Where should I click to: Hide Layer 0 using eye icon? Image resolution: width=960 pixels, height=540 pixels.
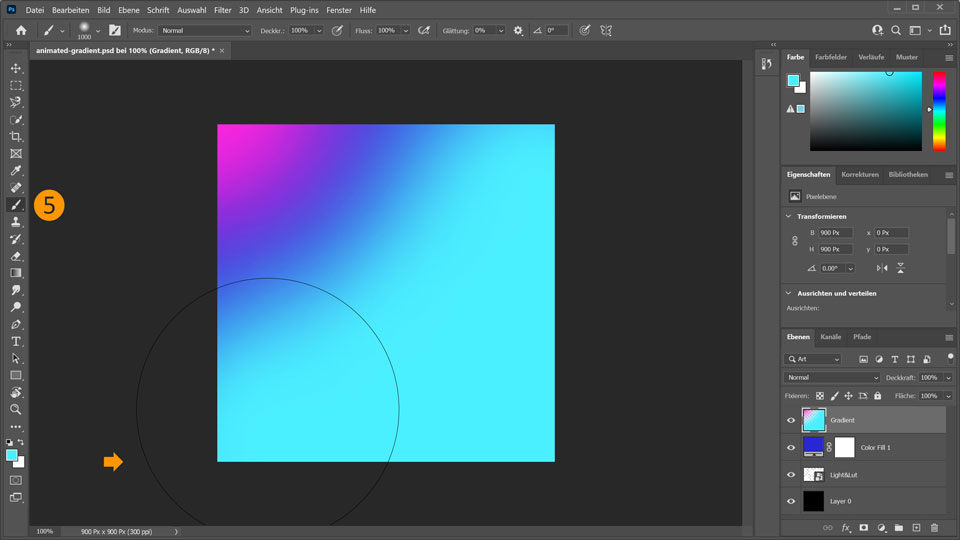click(x=791, y=501)
